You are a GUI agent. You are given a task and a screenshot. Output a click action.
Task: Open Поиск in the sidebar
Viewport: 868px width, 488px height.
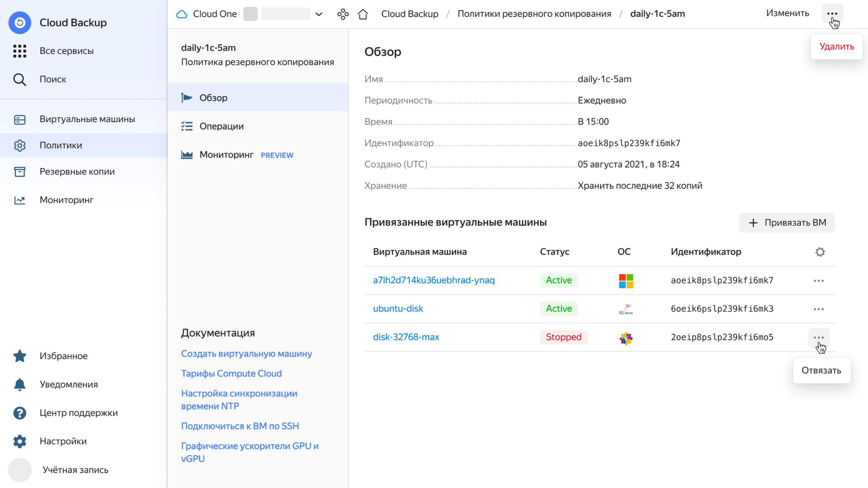pos(84,79)
